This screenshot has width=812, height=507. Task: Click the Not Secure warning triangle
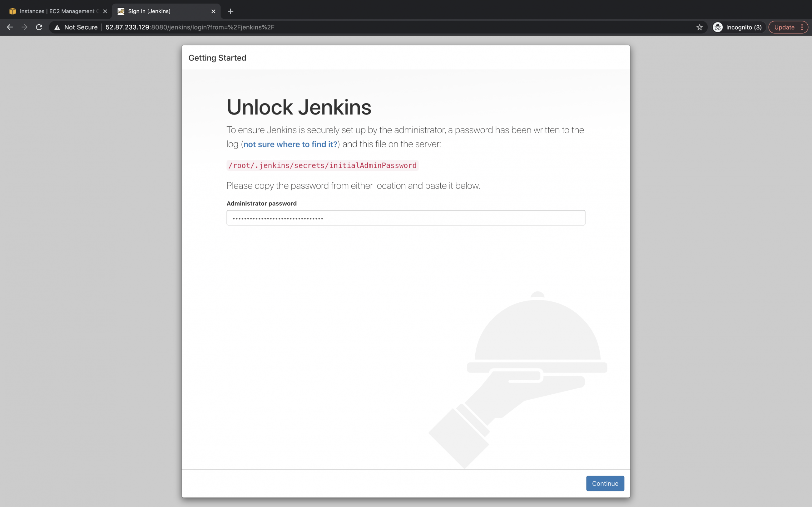pos(57,27)
